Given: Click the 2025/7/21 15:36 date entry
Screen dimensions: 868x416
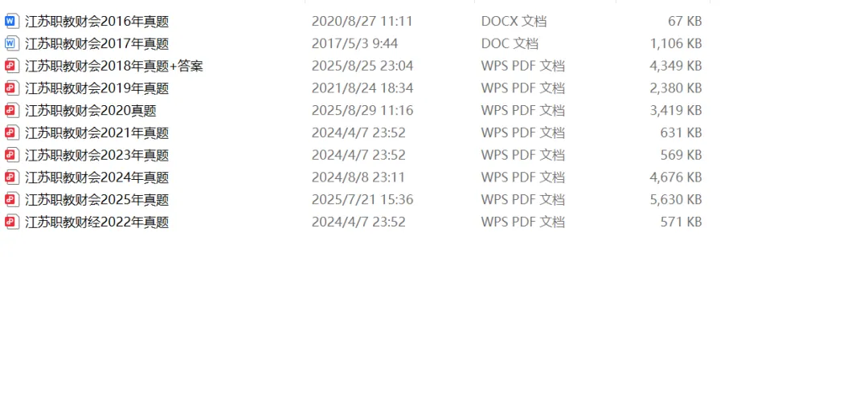Looking at the screenshot, I should click(362, 200).
